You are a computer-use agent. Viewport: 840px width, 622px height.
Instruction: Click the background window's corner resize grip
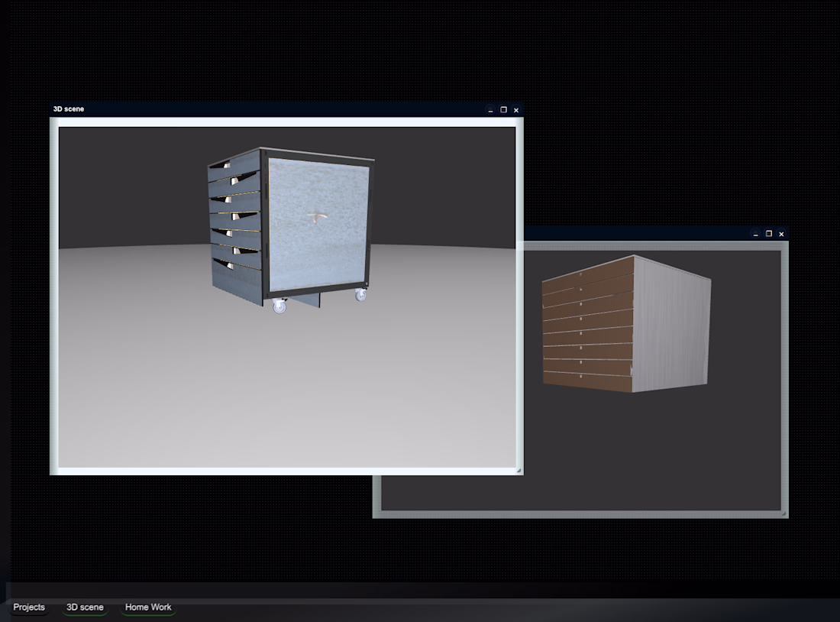783,513
